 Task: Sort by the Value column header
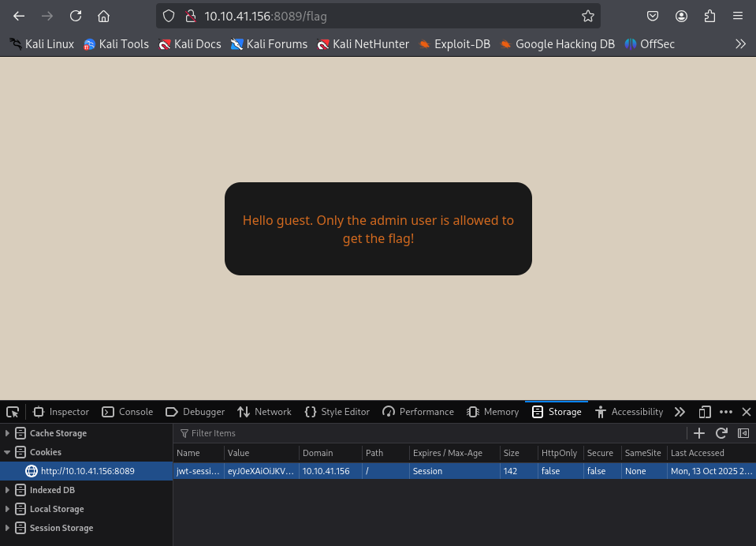pyautogui.click(x=262, y=453)
